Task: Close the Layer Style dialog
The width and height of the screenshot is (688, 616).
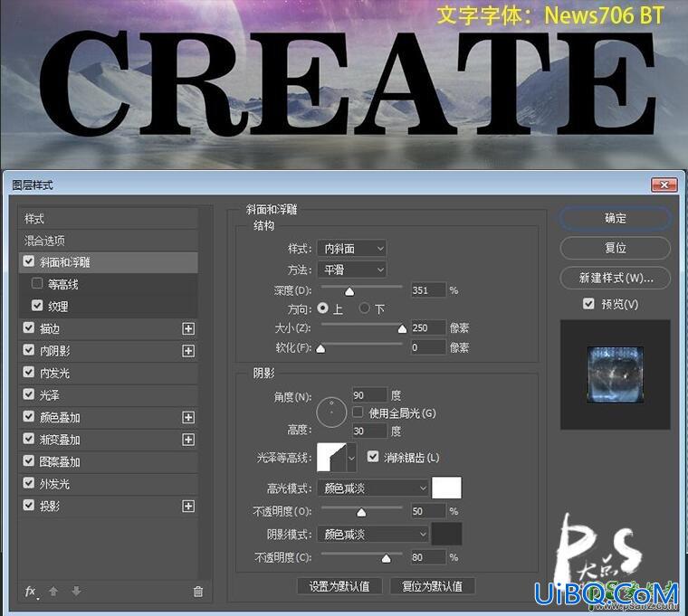Action: [x=664, y=185]
